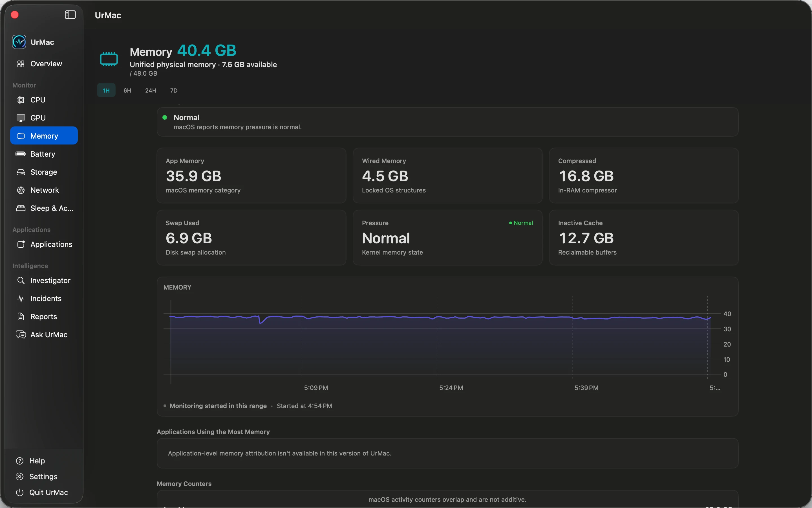Image resolution: width=812 pixels, height=508 pixels.
Task: Click the Pressure Normal kernel state card
Action: [447, 238]
